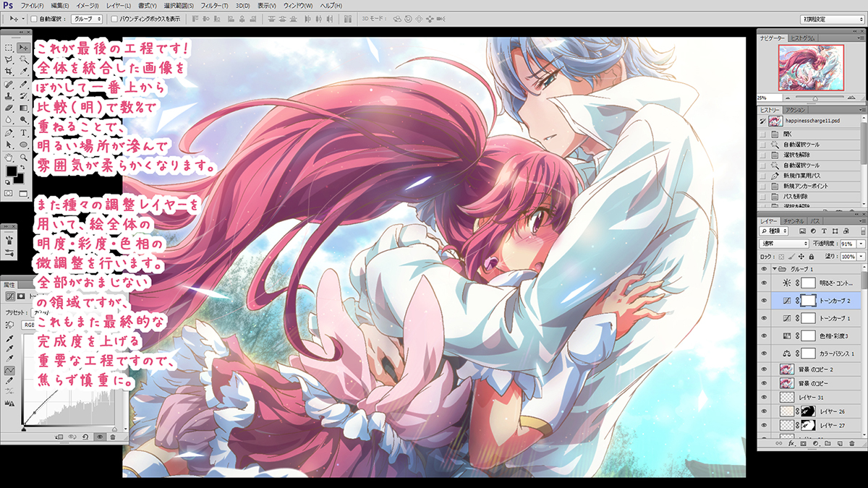Screen dimensions: 868x488
Task: Select the Zoom magnifier tool
Action: pyautogui.click(x=24, y=157)
